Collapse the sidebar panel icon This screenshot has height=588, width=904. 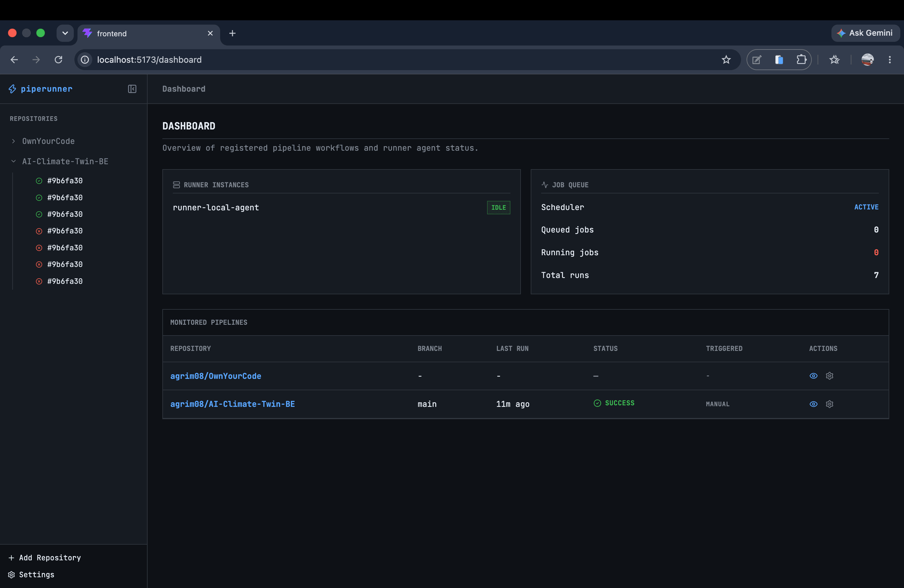[x=132, y=89]
